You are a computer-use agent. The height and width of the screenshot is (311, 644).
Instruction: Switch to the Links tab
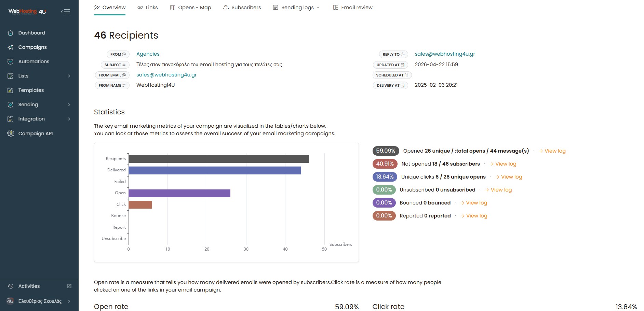[x=148, y=8]
